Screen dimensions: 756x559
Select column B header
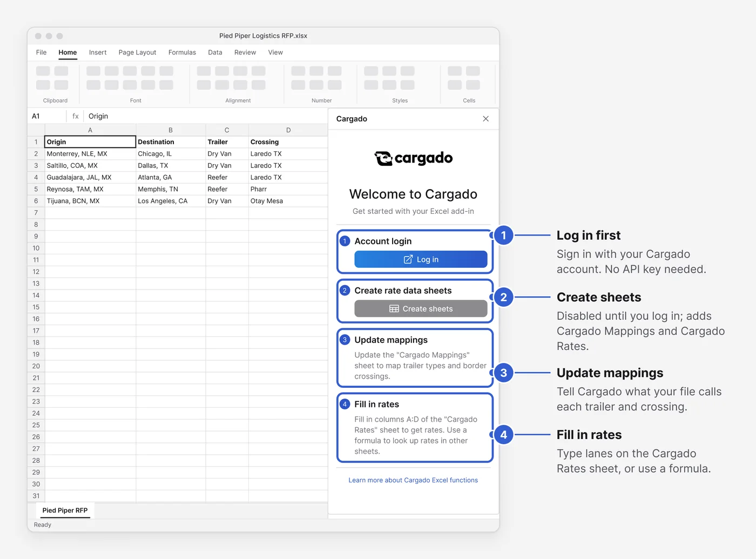point(171,130)
